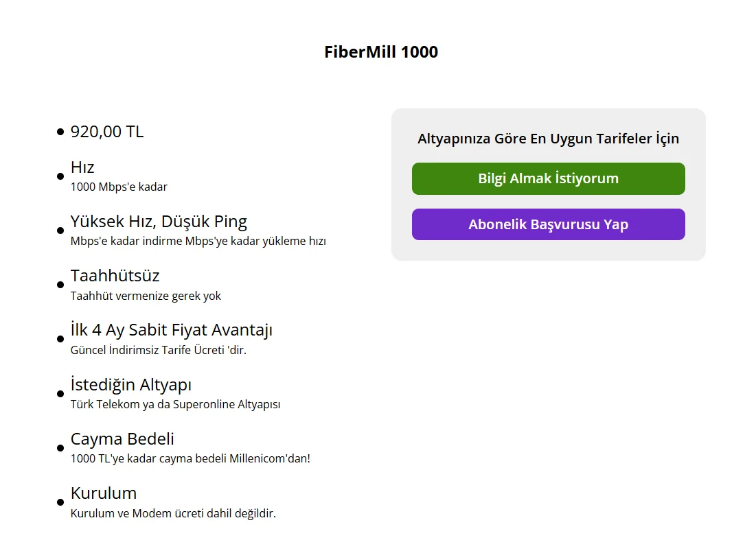
Task: Click the bullet point beside 920,00 TL
Action: pyautogui.click(x=60, y=132)
